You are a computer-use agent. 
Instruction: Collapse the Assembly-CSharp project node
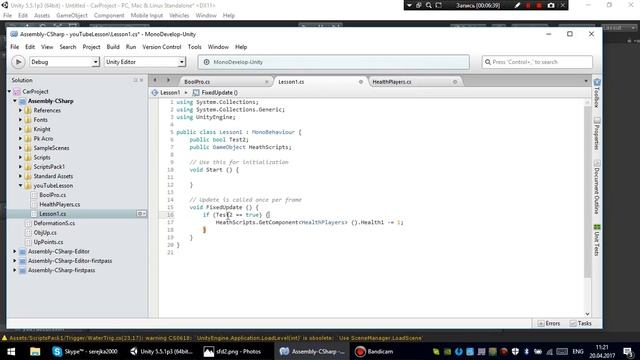click(x=15, y=101)
